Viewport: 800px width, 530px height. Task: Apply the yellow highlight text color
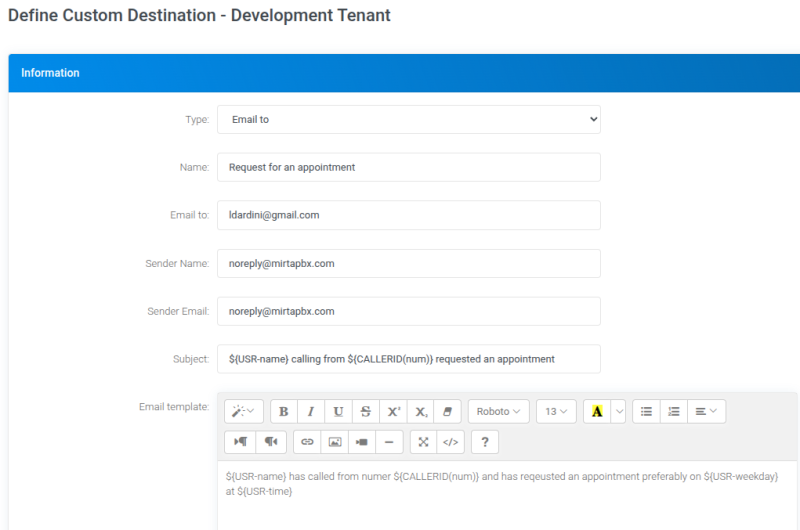597,411
